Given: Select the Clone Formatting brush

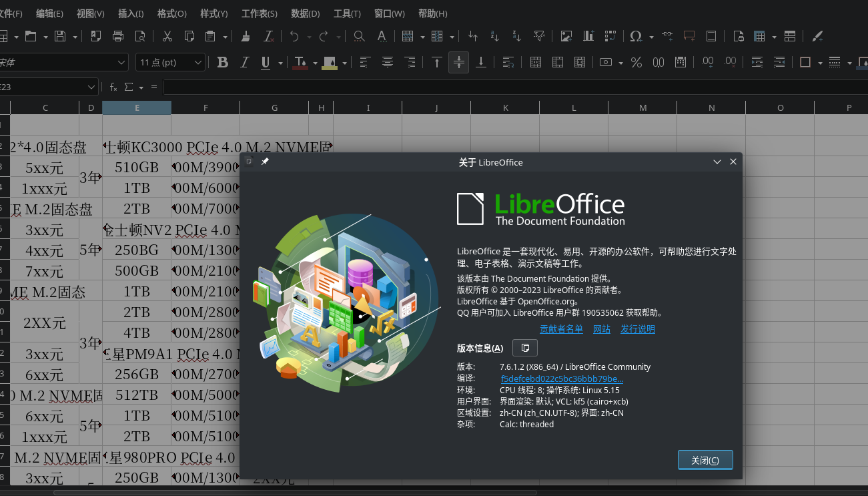Looking at the screenshot, I should 246,36.
